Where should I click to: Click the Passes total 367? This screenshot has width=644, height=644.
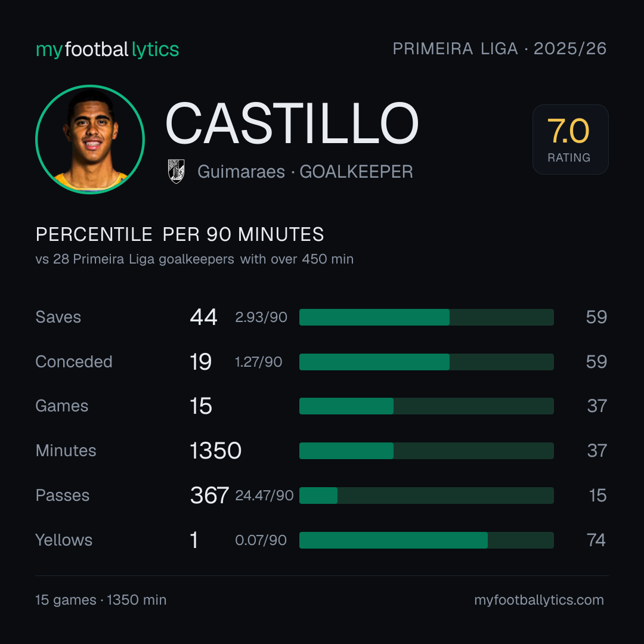[x=209, y=496]
